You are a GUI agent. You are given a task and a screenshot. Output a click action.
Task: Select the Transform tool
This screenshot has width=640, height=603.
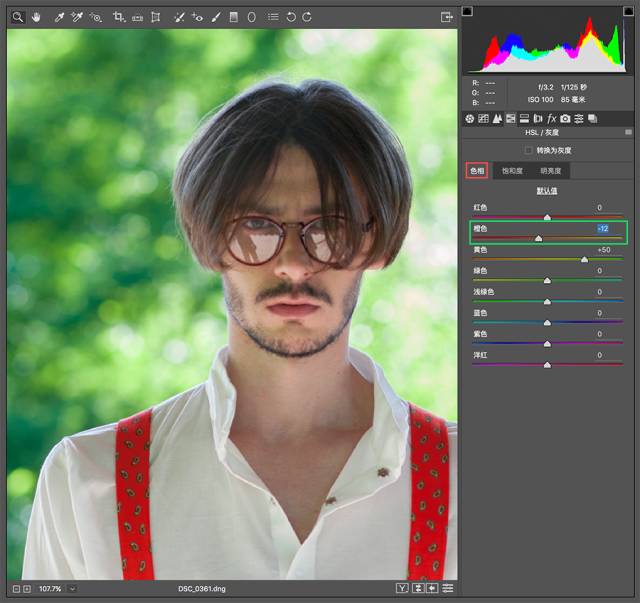[156, 17]
